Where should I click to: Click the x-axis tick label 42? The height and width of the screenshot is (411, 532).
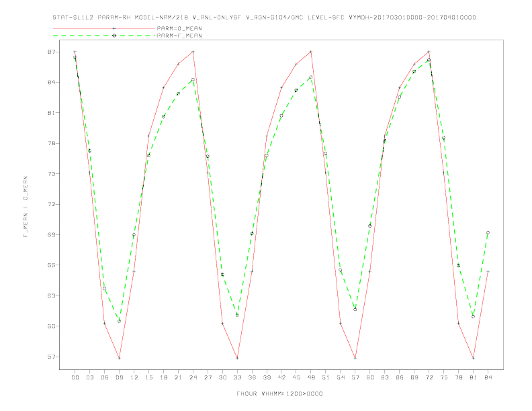281,377
